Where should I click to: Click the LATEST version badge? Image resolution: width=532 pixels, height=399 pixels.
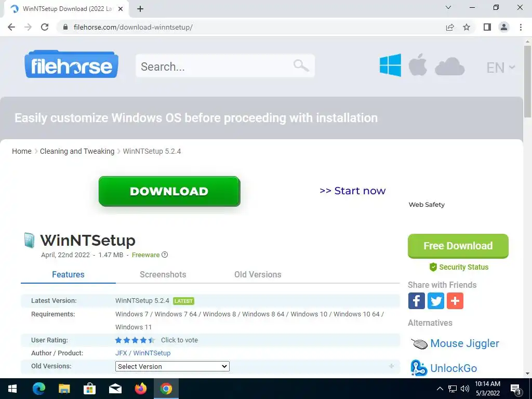[x=183, y=301]
